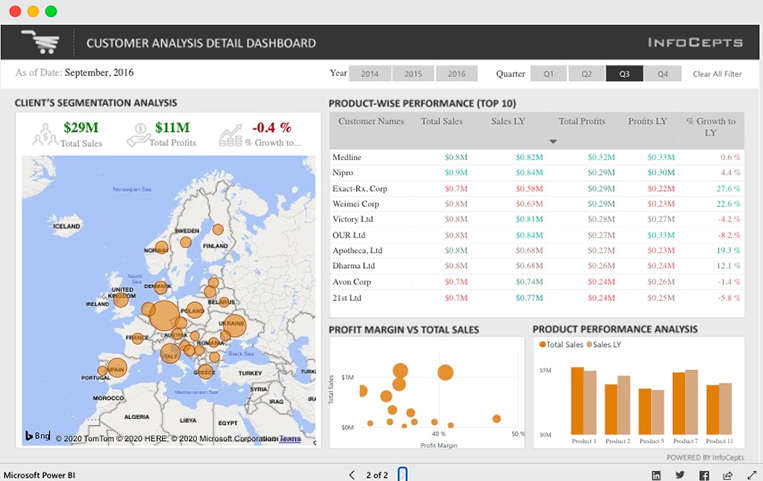This screenshot has height=481, width=763.
Task: Click the Product 11 Total Sales bar
Action: (x=713, y=409)
